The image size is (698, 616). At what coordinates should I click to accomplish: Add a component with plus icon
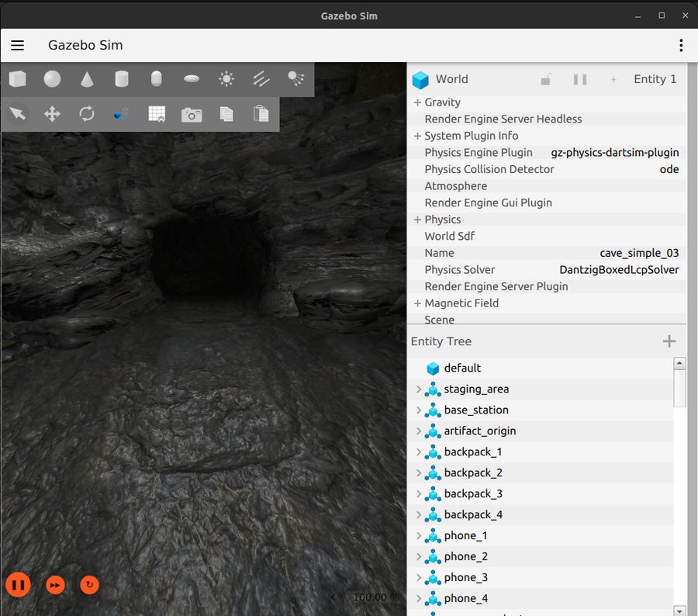(613, 79)
